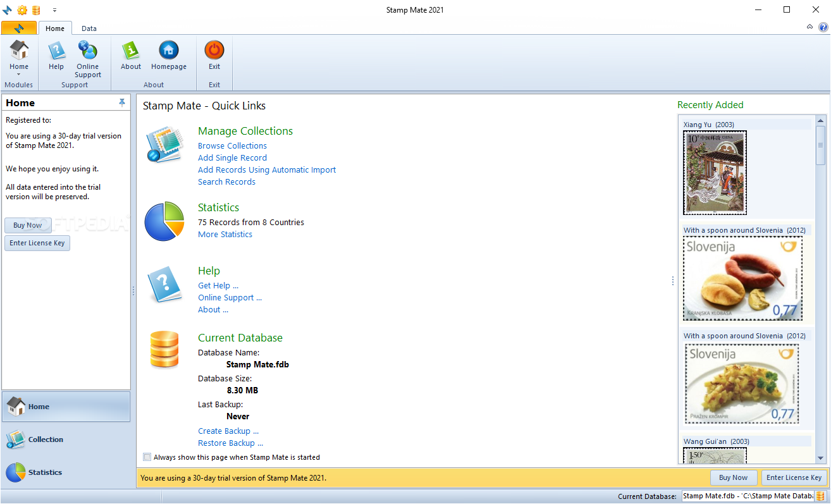Open the Slovenia potato stamp thumbnail

741,384
